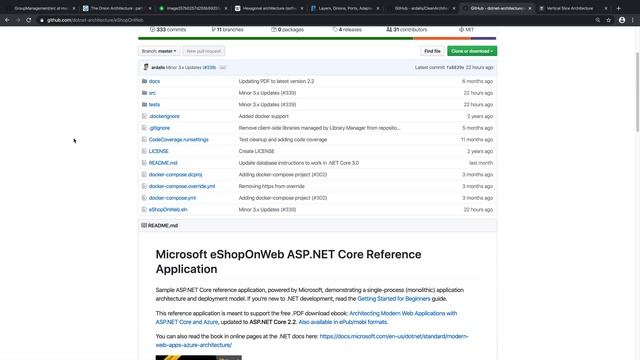Open the LICENSE file

pos(158,151)
